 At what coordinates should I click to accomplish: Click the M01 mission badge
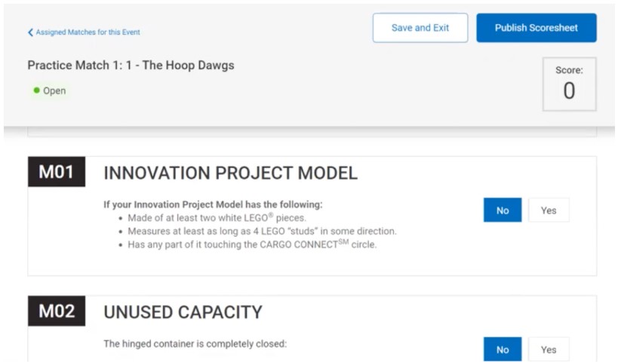pos(57,173)
